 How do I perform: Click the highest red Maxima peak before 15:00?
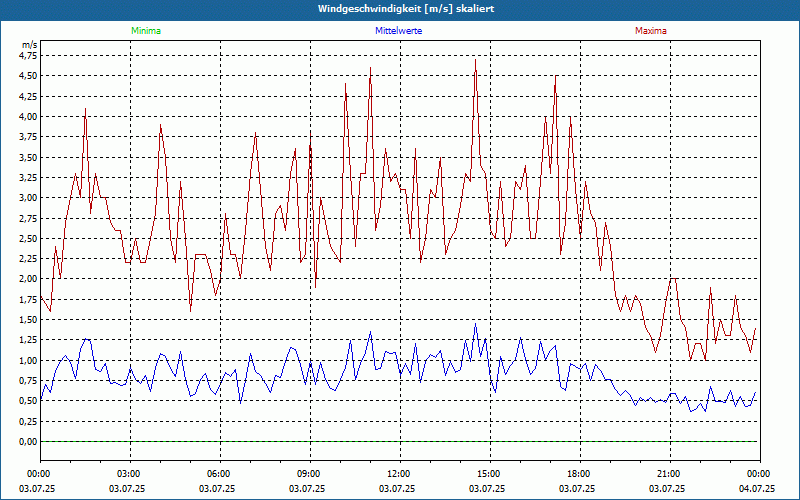[475, 60]
